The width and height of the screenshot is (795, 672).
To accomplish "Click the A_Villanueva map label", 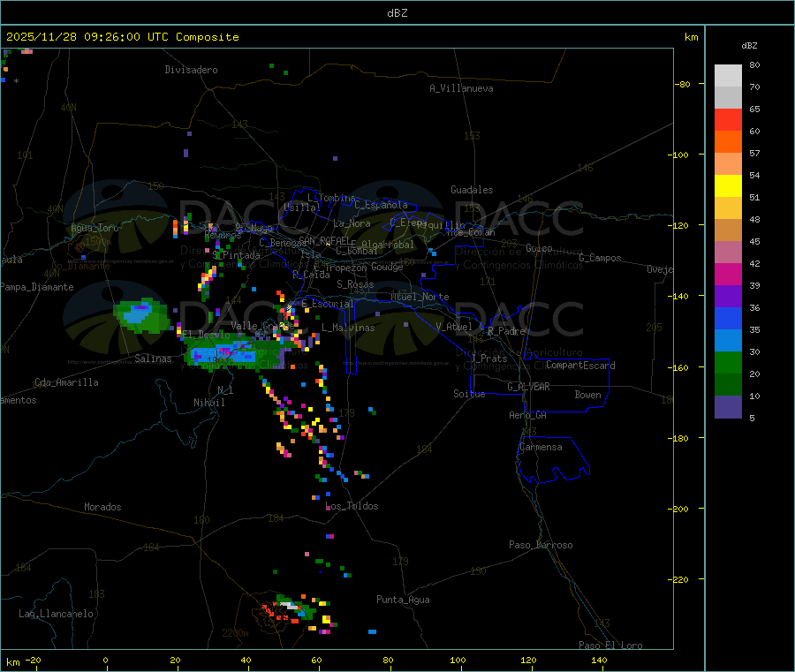I will [x=461, y=88].
